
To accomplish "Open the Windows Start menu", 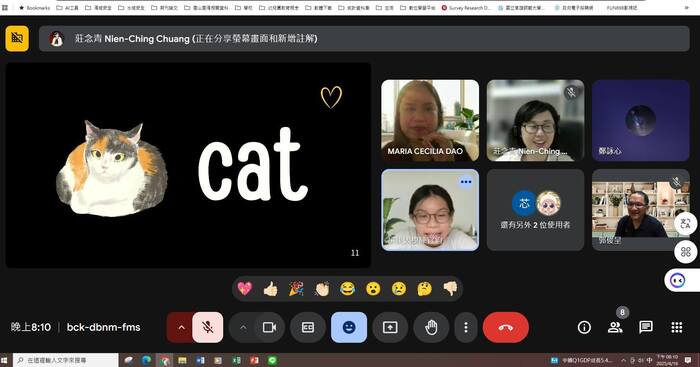I will click(5, 360).
